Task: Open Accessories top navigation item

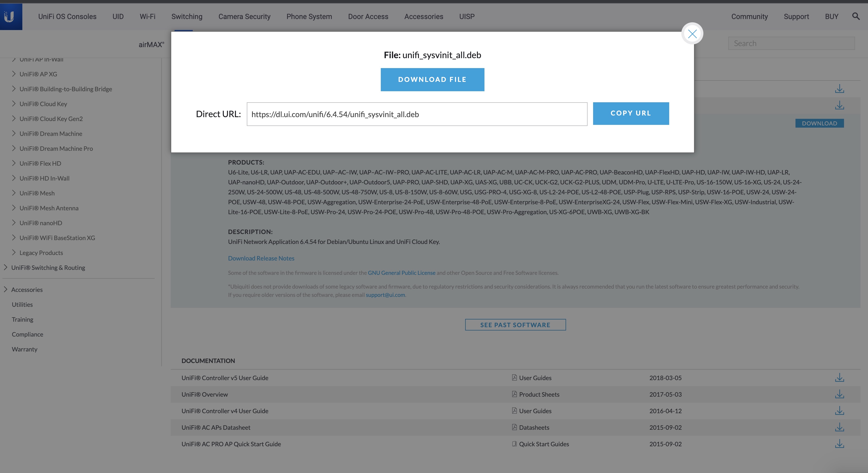Action: click(x=424, y=17)
